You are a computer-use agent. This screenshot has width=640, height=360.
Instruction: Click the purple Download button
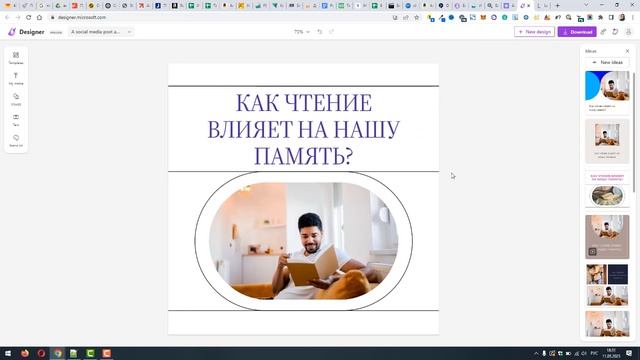577,32
